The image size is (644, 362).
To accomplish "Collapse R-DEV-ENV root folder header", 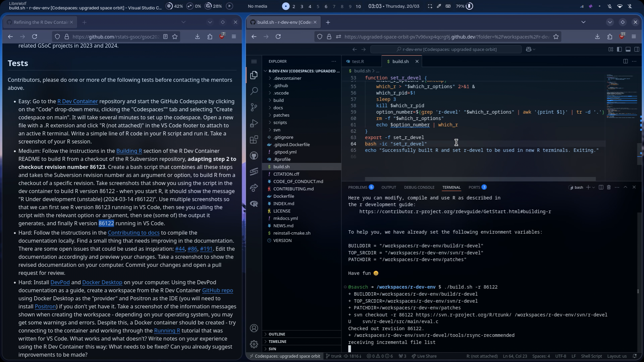I will [x=302, y=71].
